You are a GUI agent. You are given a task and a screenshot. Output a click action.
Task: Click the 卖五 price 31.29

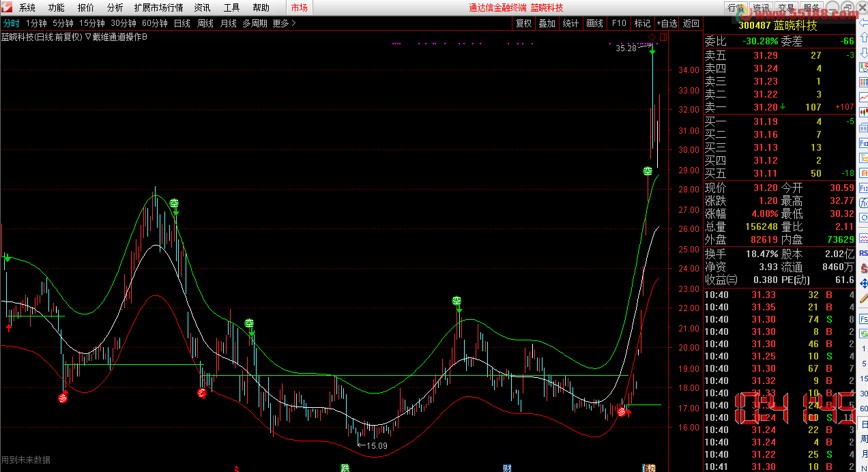pyautogui.click(x=766, y=55)
